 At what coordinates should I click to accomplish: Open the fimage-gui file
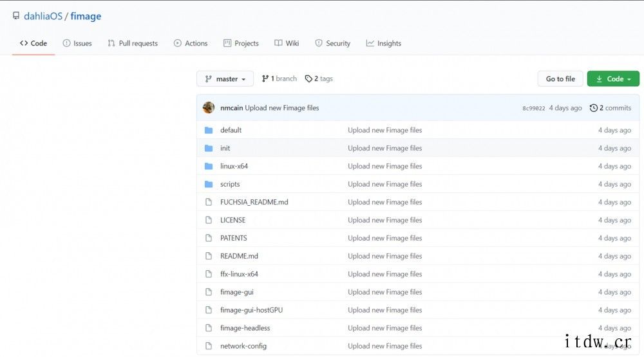coord(237,292)
